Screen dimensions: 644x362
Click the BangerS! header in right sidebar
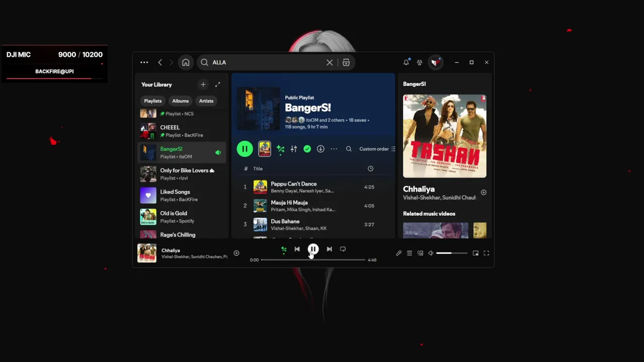pos(415,84)
